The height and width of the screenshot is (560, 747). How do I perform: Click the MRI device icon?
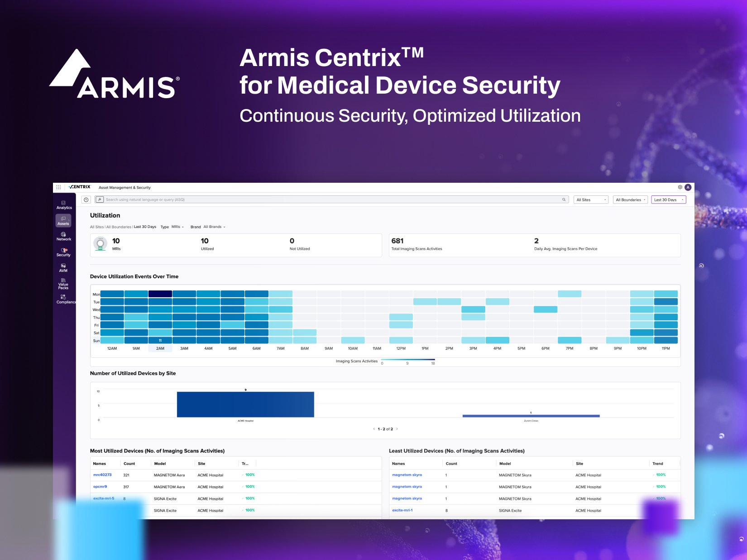100,244
